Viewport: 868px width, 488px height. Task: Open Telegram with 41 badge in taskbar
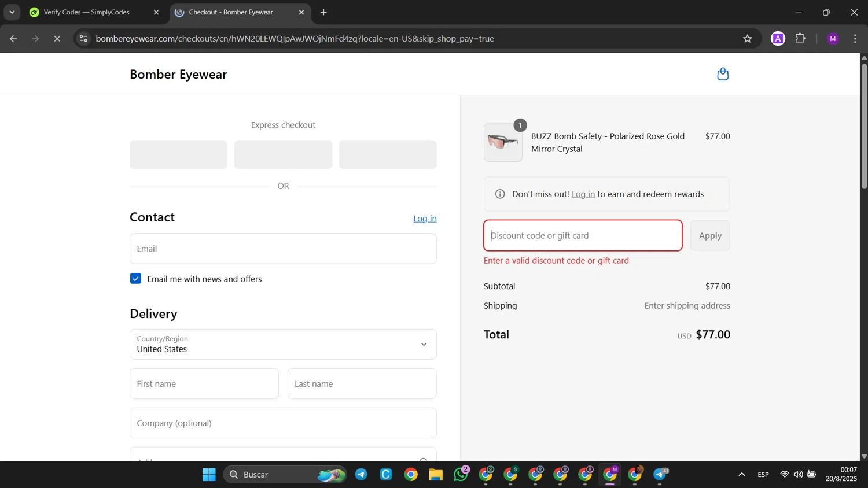(660, 475)
